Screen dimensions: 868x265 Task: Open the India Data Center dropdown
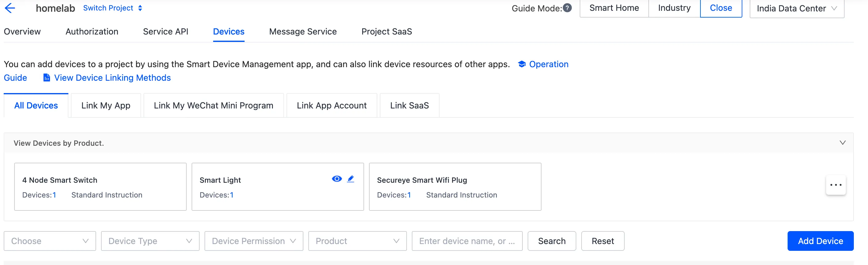click(x=797, y=8)
